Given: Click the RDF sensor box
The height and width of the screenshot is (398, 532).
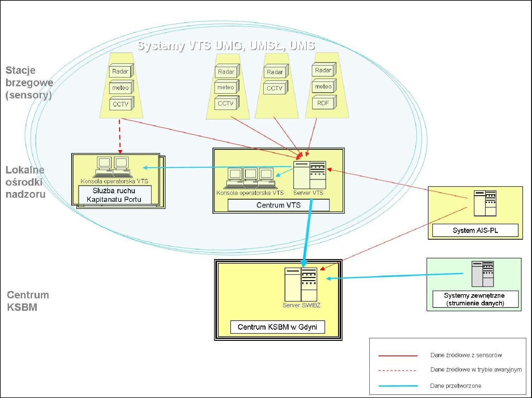Looking at the screenshot, I should tap(324, 103).
